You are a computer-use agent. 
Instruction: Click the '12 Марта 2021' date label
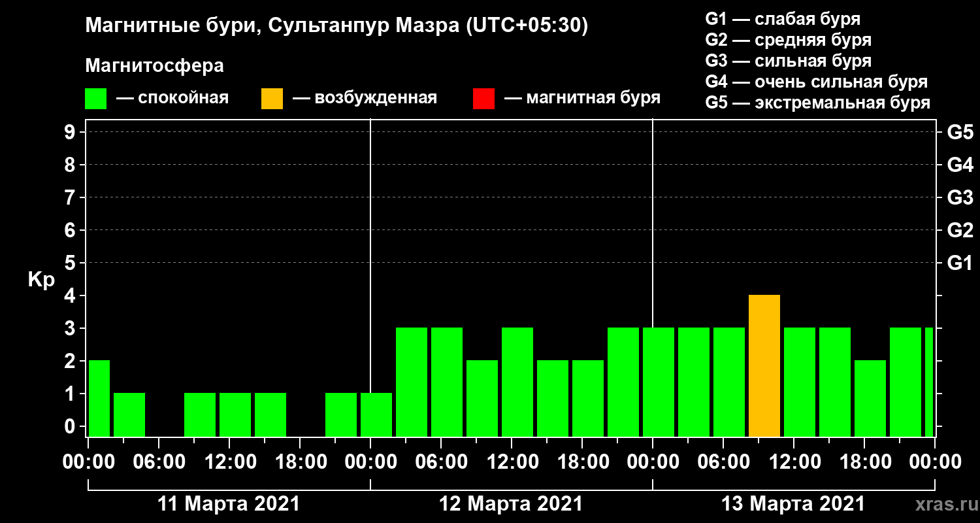click(511, 504)
